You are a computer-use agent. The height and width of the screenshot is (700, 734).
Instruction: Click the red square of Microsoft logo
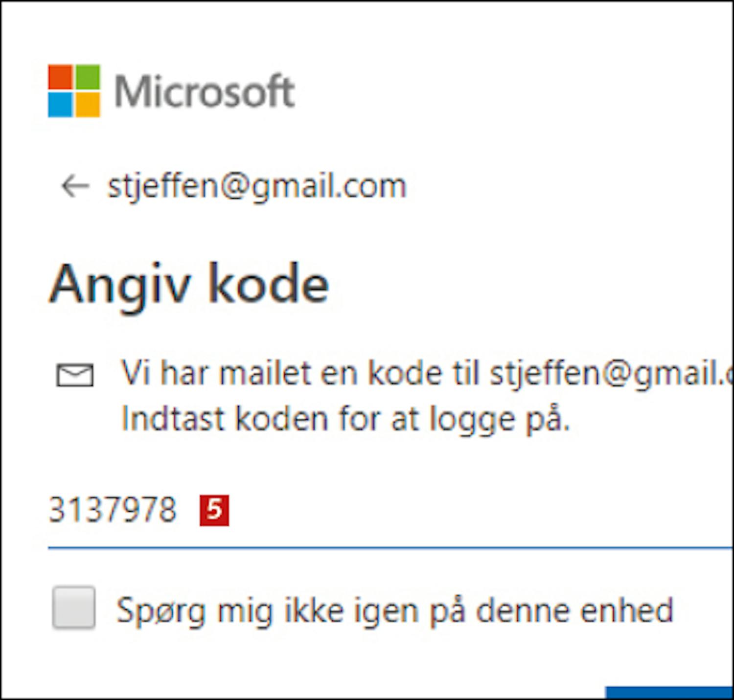click(x=60, y=77)
